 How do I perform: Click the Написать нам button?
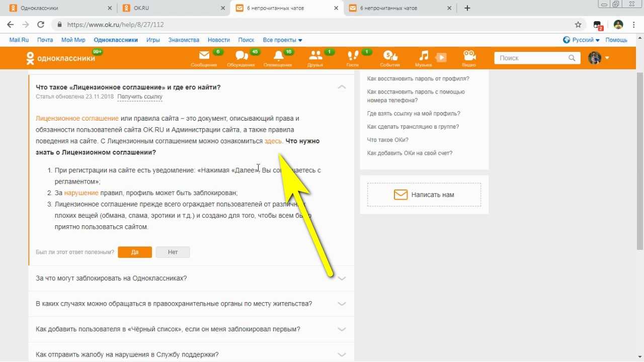[424, 195]
